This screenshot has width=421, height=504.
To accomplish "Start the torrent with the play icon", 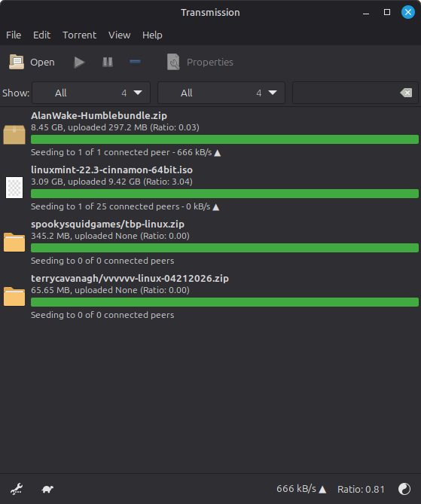I will click(79, 62).
